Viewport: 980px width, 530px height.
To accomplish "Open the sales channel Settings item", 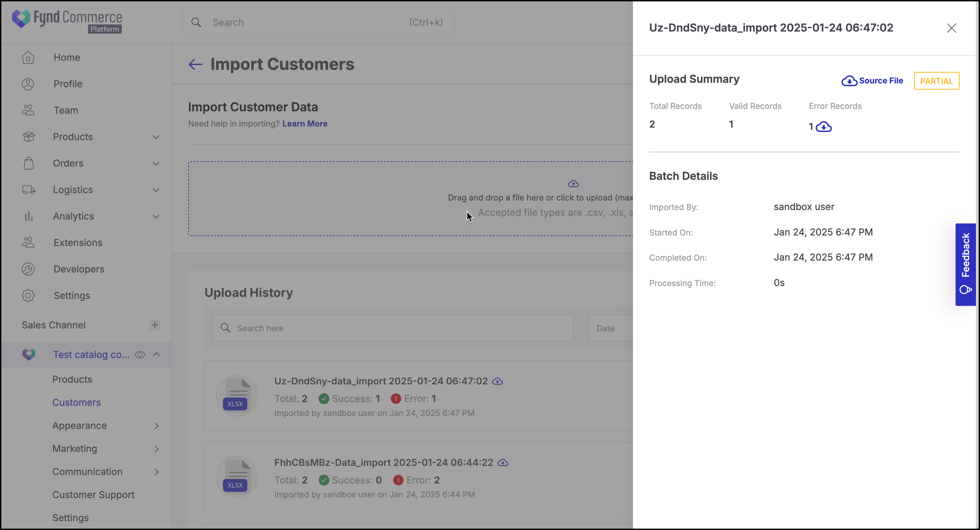I will (70, 518).
